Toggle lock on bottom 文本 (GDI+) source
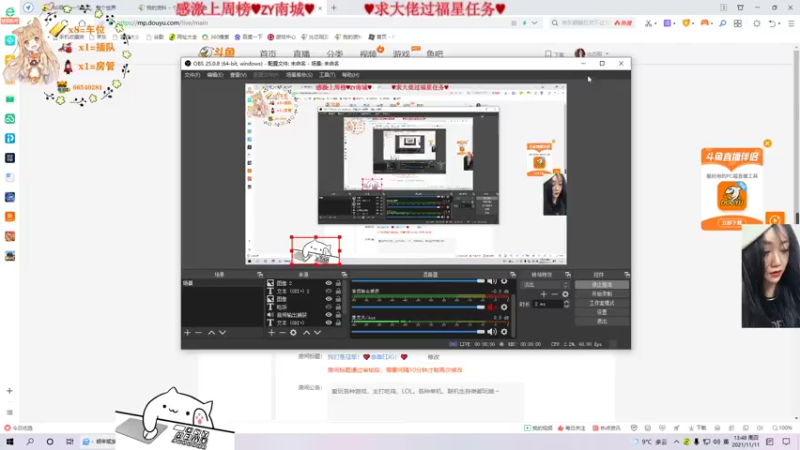This screenshot has height=450, width=800. pos(338,322)
